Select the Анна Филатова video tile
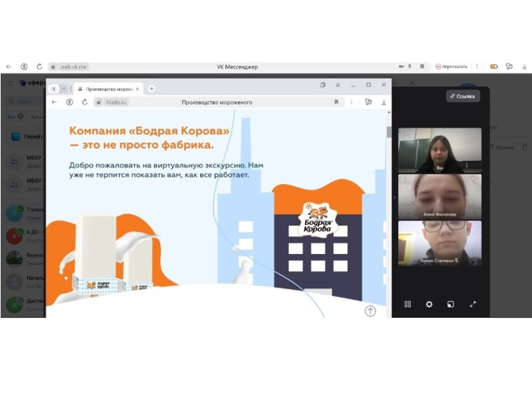 [440, 197]
